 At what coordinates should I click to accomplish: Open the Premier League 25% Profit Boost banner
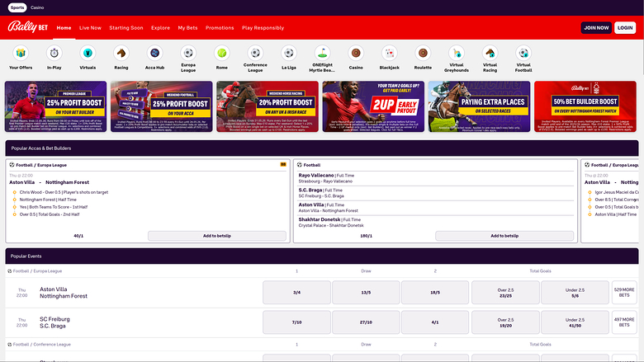coord(55,106)
